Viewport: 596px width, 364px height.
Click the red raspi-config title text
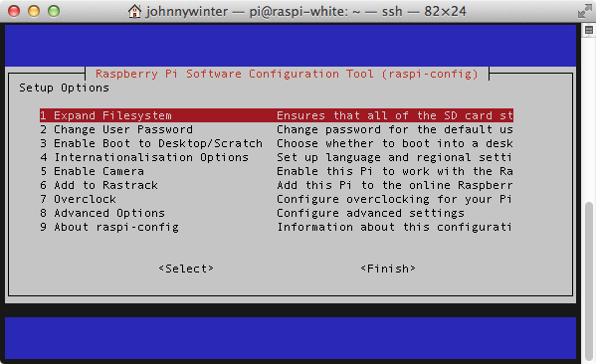pyautogui.click(x=287, y=74)
